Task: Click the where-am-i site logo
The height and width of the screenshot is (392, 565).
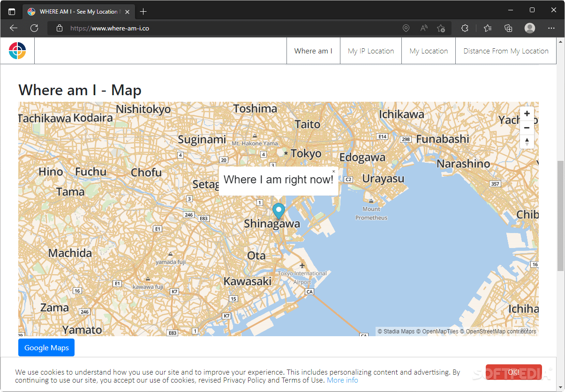Action: point(17,51)
